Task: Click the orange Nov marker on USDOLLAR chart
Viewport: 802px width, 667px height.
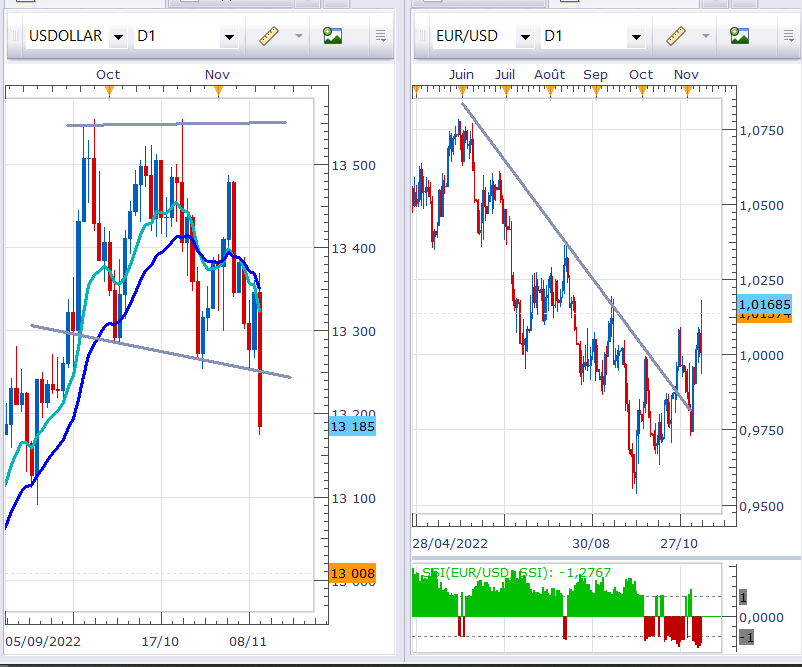Action: coord(218,91)
